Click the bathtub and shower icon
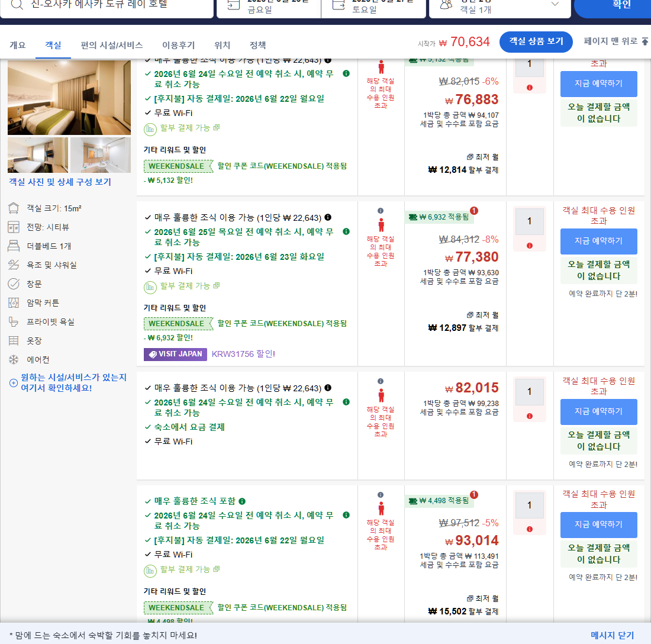The width and height of the screenshot is (651, 644). point(14,265)
